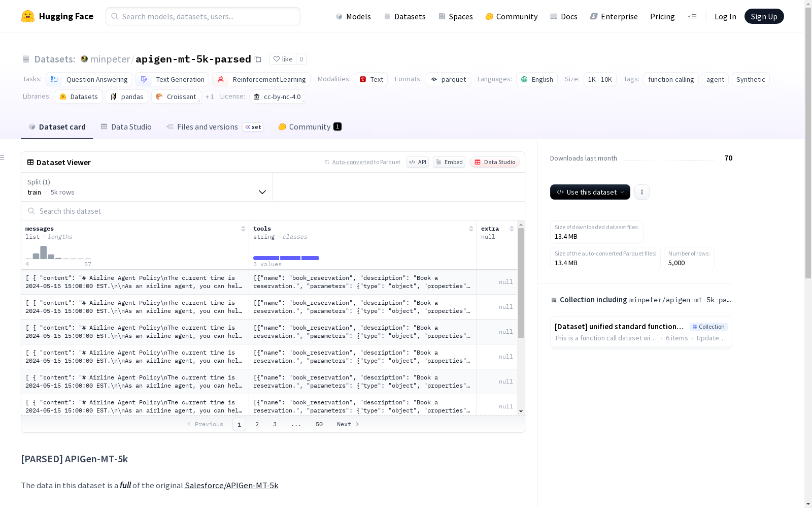Click the minpeter user avatar
Screen dimensions: 812x508
pyautogui.click(x=84, y=59)
